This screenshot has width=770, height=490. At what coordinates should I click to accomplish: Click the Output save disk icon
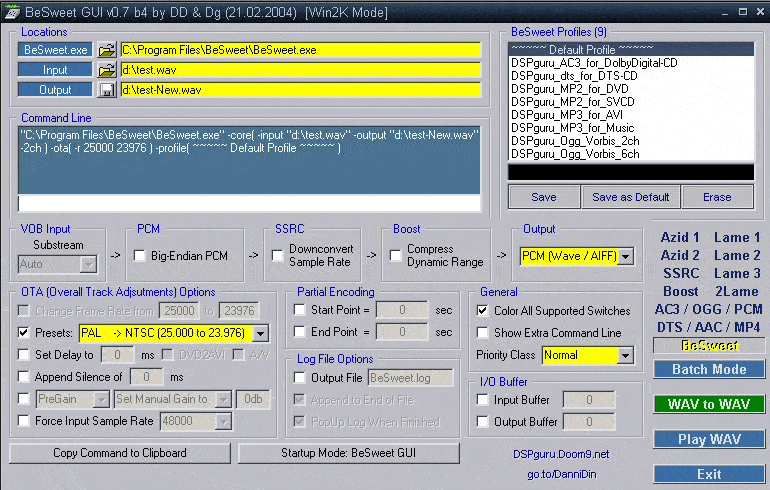click(106, 90)
